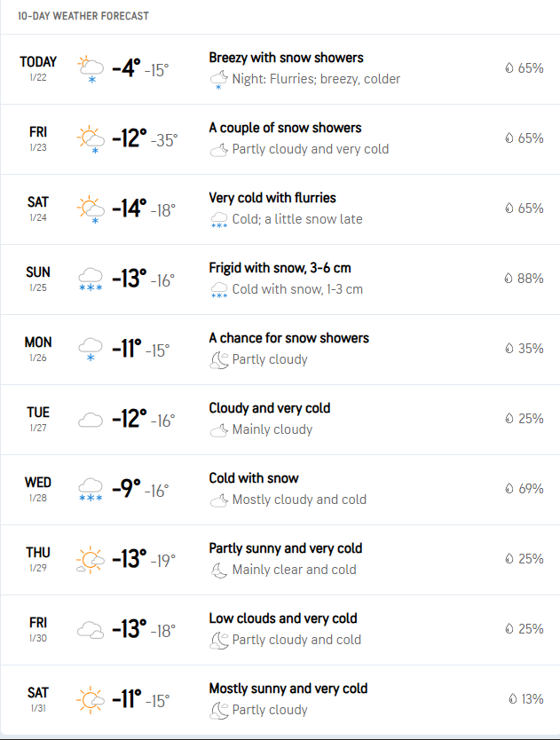Viewport: 560px width, 740px height.
Task: Open Saturday 1/24 'Very cold with flurries' row
Action: pyautogui.click(x=272, y=198)
